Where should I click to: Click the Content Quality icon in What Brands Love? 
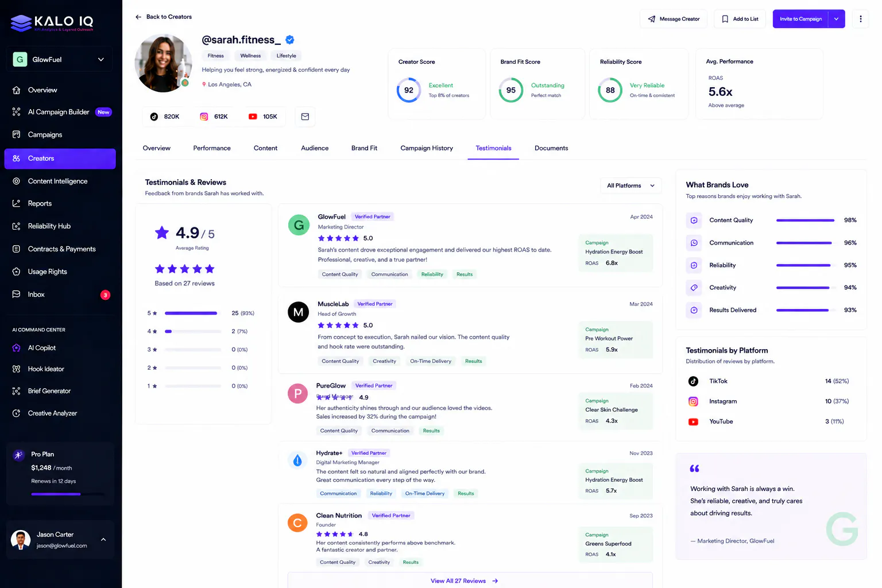(x=694, y=220)
